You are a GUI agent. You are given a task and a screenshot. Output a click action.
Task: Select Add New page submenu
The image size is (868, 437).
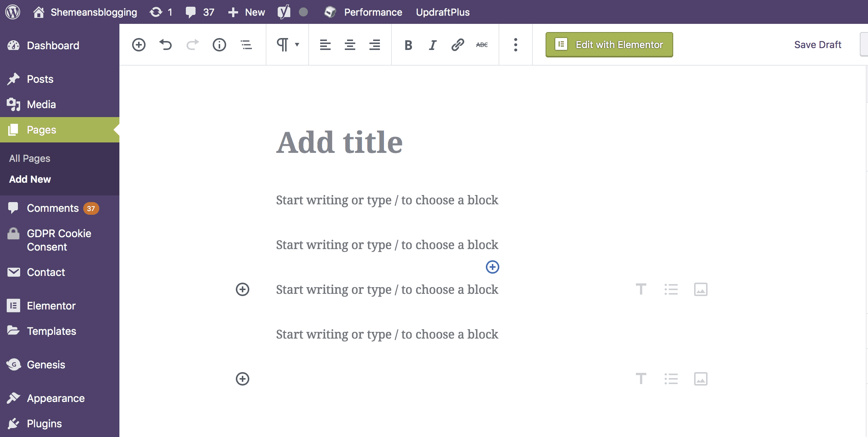30,179
